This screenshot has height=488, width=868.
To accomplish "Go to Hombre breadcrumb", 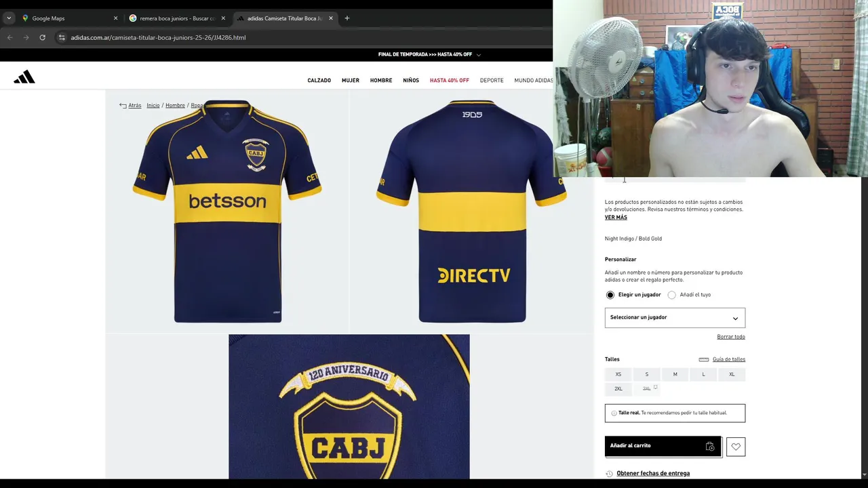I will click(x=175, y=105).
